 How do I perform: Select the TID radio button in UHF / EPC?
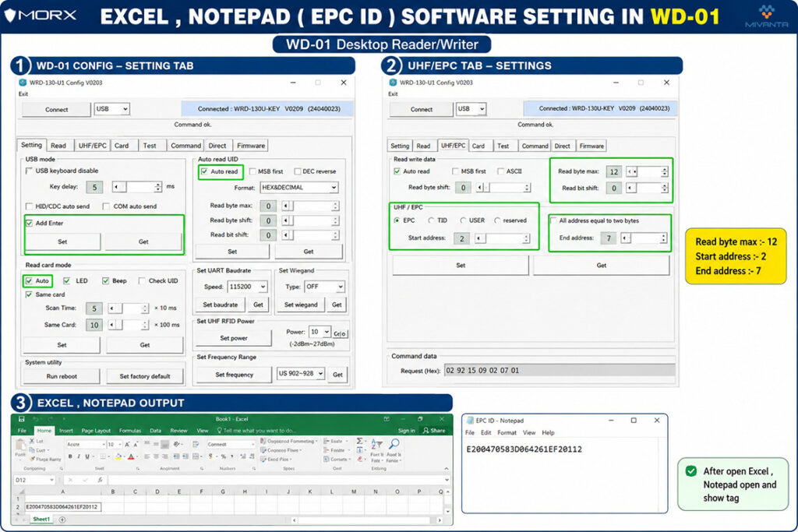[x=431, y=220]
